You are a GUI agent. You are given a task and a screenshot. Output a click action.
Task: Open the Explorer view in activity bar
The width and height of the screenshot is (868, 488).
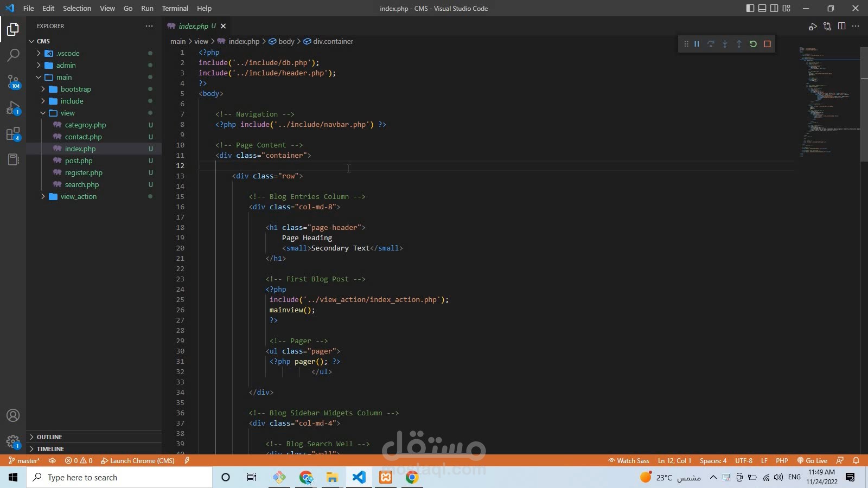[x=13, y=29]
